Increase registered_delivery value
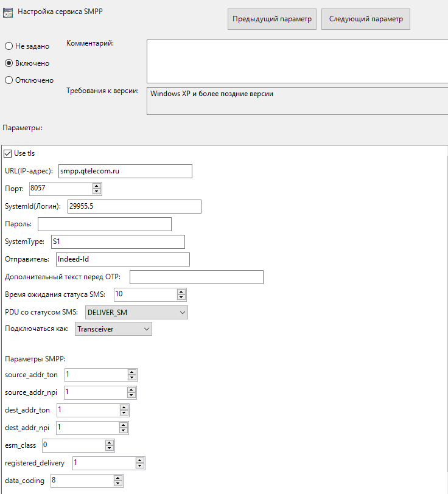The image size is (448, 494). (139, 460)
